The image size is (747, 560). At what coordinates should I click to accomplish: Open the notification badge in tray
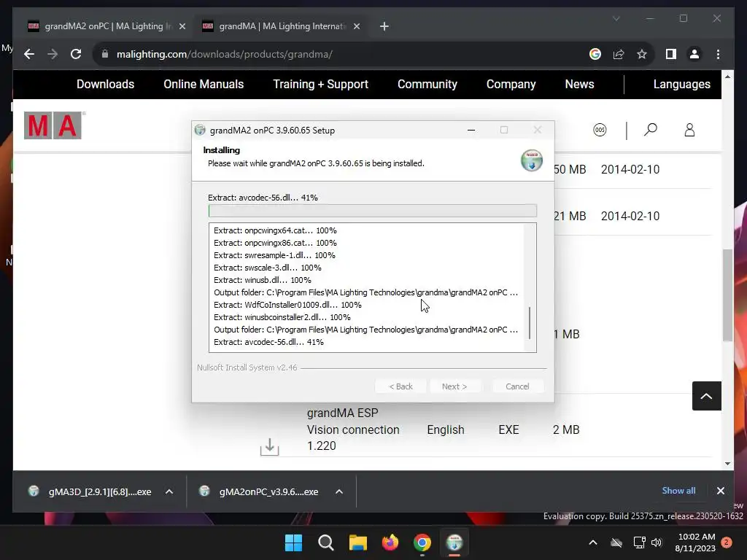727,542
